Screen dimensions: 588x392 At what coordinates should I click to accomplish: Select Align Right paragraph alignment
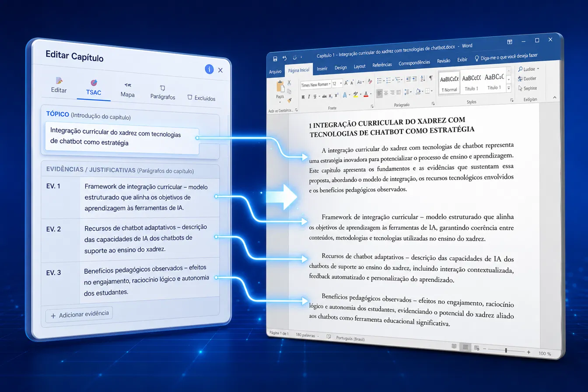[392, 93]
